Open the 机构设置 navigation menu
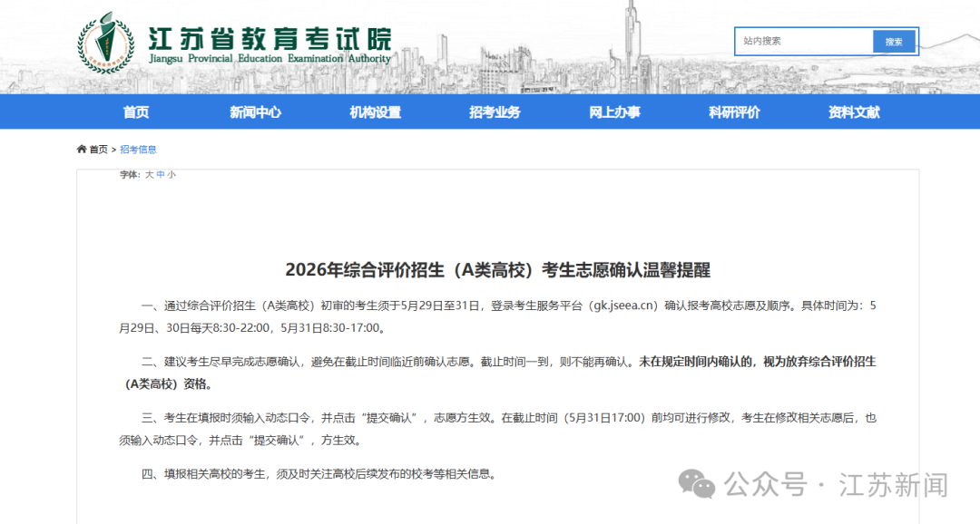980x524 pixels. coord(375,112)
